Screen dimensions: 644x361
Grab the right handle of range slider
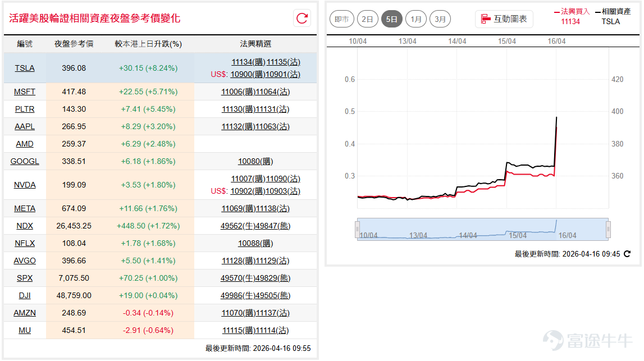(608, 229)
